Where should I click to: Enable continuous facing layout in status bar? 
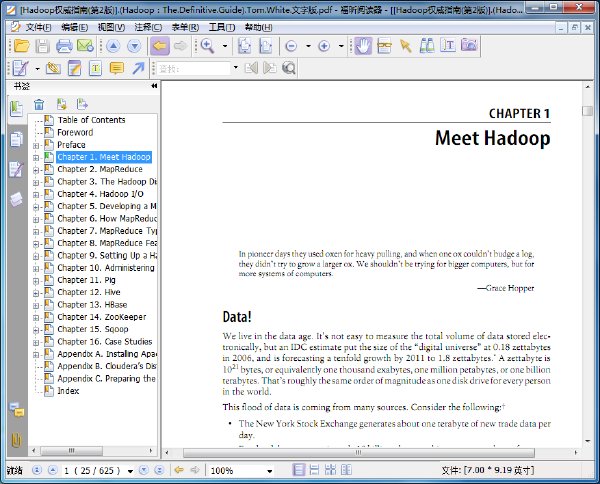(x=346, y=470)
